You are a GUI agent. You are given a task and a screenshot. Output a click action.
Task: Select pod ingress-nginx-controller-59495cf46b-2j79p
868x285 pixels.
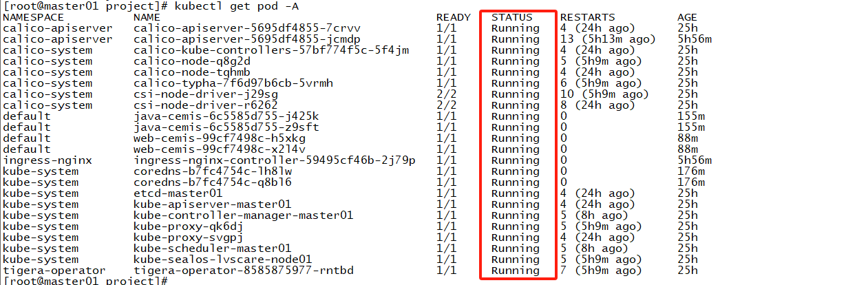click(275, 160)
